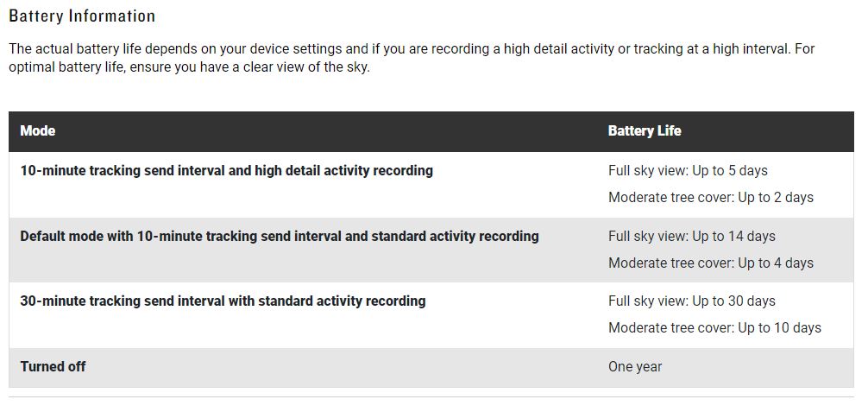This screenshot has width=868, height=412.
Task: Select the Mode column header
Action: click(x=38, y=131)
